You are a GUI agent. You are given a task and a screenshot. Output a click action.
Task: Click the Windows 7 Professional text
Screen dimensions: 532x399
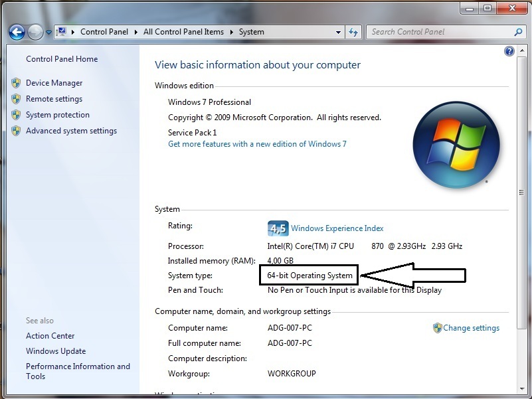click(x=209, y=102)
